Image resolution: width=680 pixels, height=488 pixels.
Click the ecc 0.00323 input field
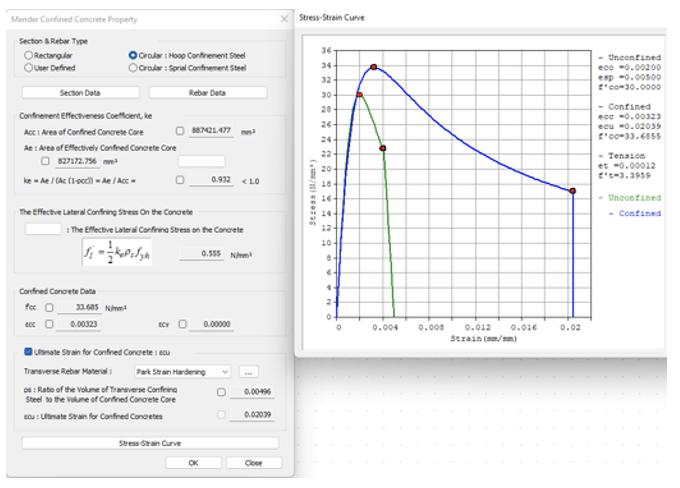tap(79, 324)
